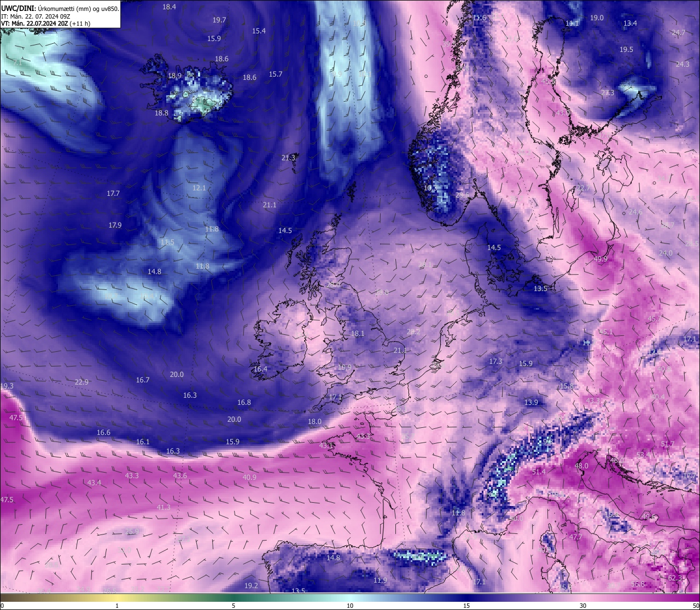Select the 18.1 value over England
This screenshot has width=700, height=610.
358,334
